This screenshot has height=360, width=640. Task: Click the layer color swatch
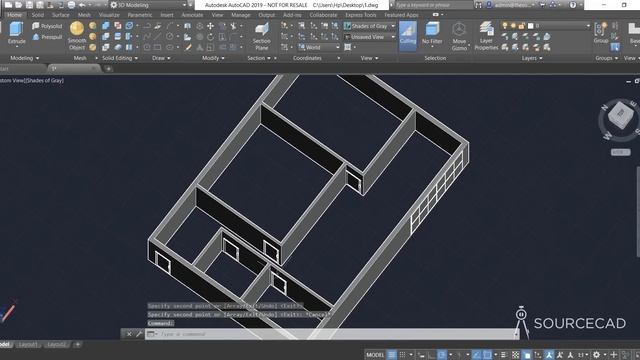[531, 26]
